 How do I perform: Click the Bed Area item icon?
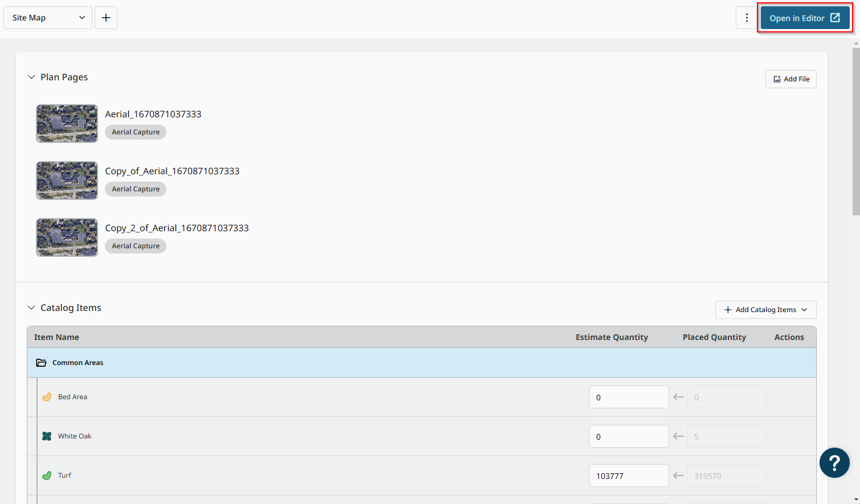[47, 397]
